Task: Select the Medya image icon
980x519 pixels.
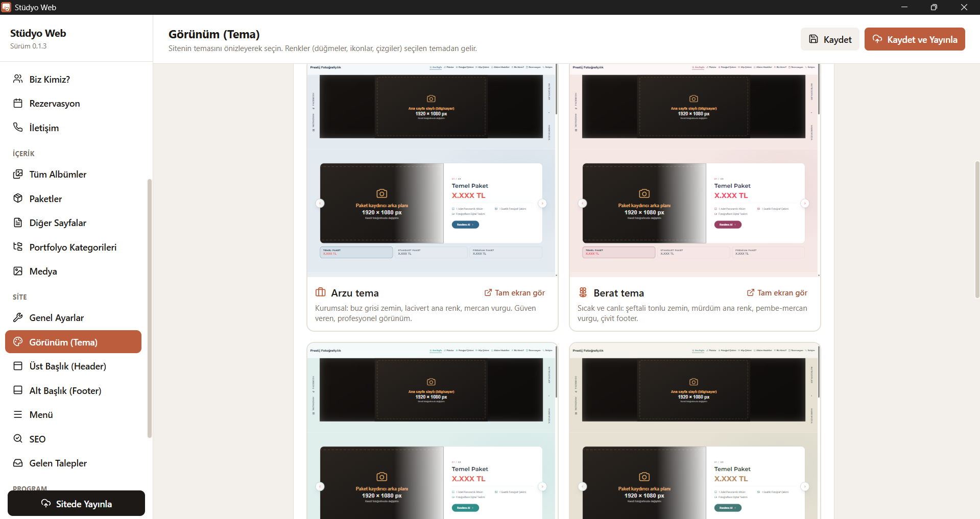Action: coord(18,271)
